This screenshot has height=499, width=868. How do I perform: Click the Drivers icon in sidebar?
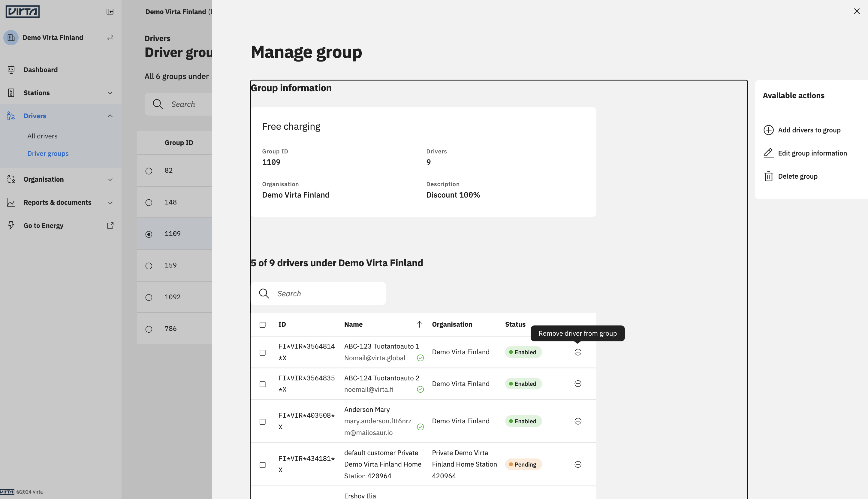point(11,116)
